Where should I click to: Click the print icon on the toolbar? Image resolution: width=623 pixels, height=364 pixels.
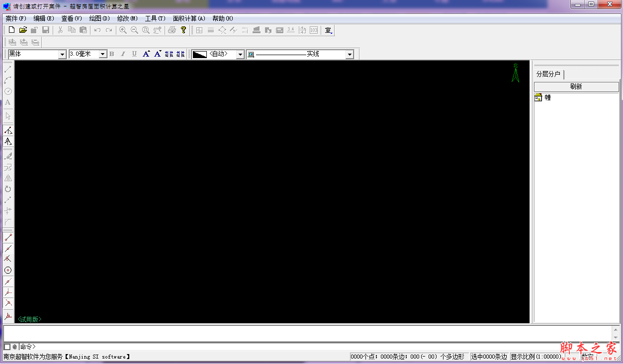172,30
